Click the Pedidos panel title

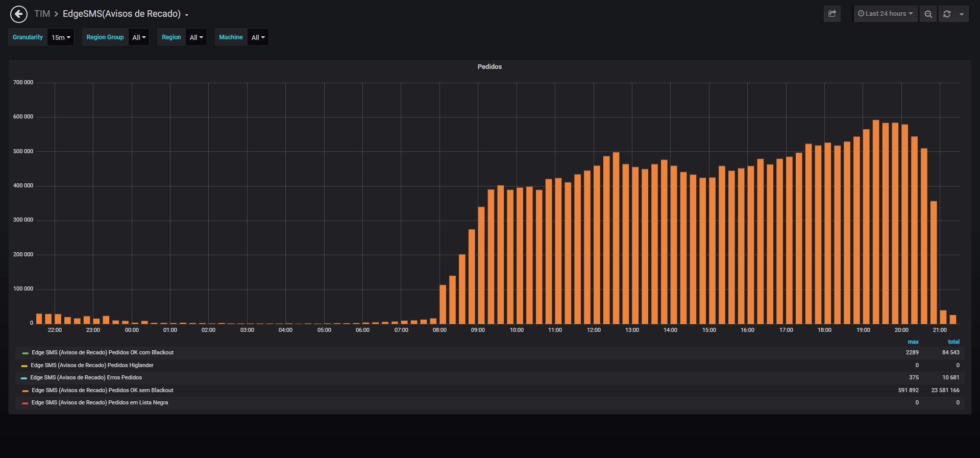pyautogui.click(x=489, y=67)
